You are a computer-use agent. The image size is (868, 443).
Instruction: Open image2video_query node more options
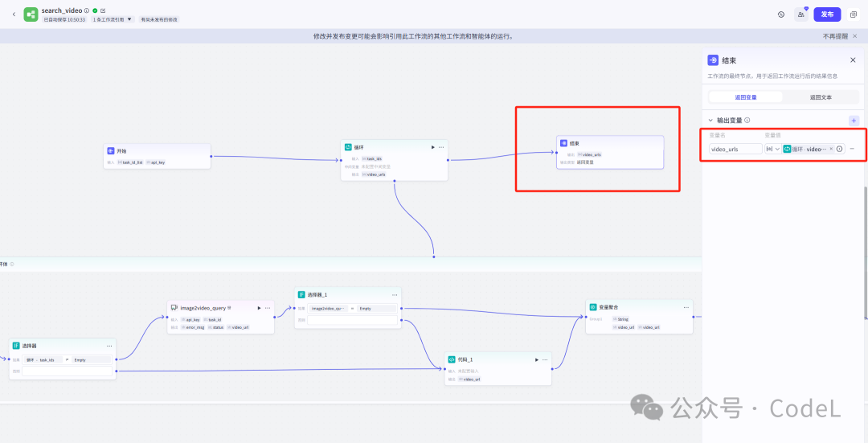pyautogui.click(x=268, y=308)
